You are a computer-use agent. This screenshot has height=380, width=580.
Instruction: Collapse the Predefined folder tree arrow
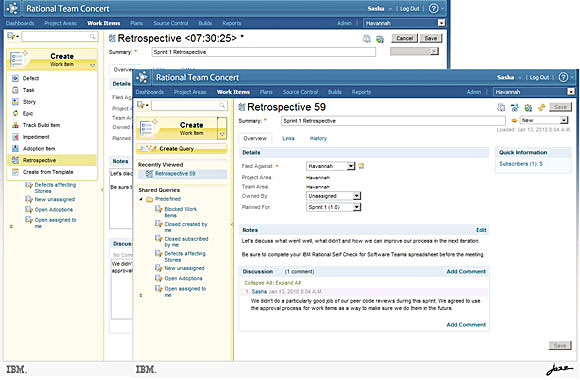tap(141, 199)
